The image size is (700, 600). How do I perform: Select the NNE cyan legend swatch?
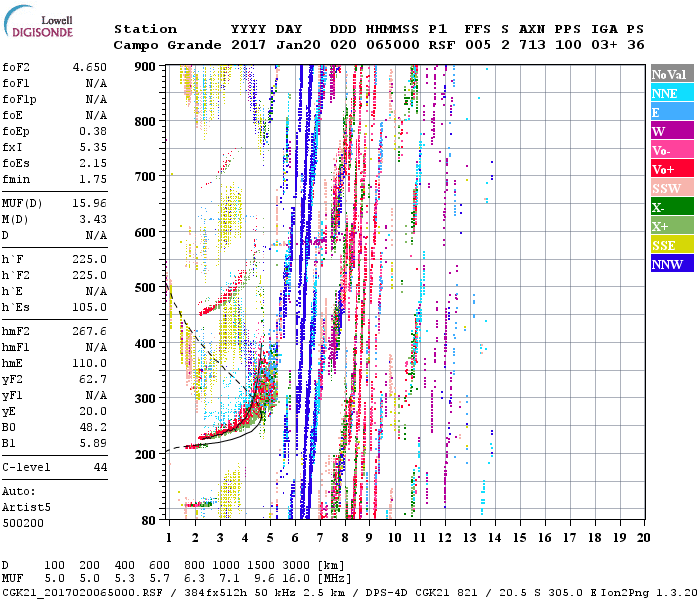point(672,93)
